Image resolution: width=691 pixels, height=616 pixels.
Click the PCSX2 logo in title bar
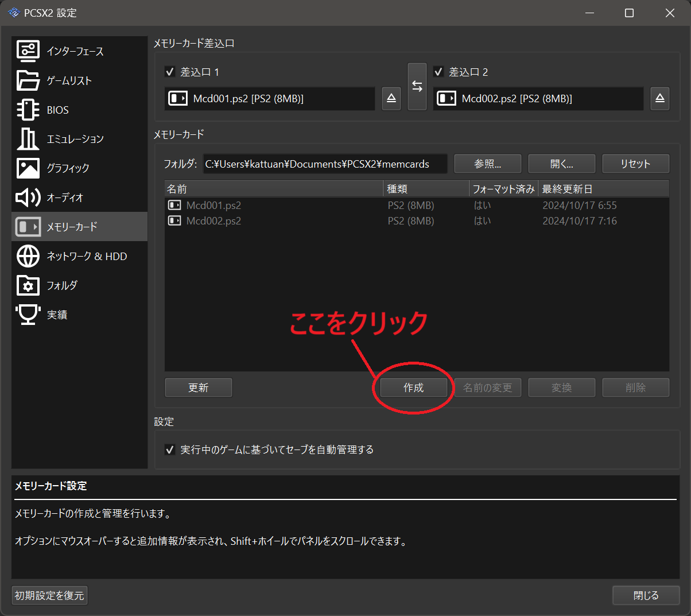(14, 13)
